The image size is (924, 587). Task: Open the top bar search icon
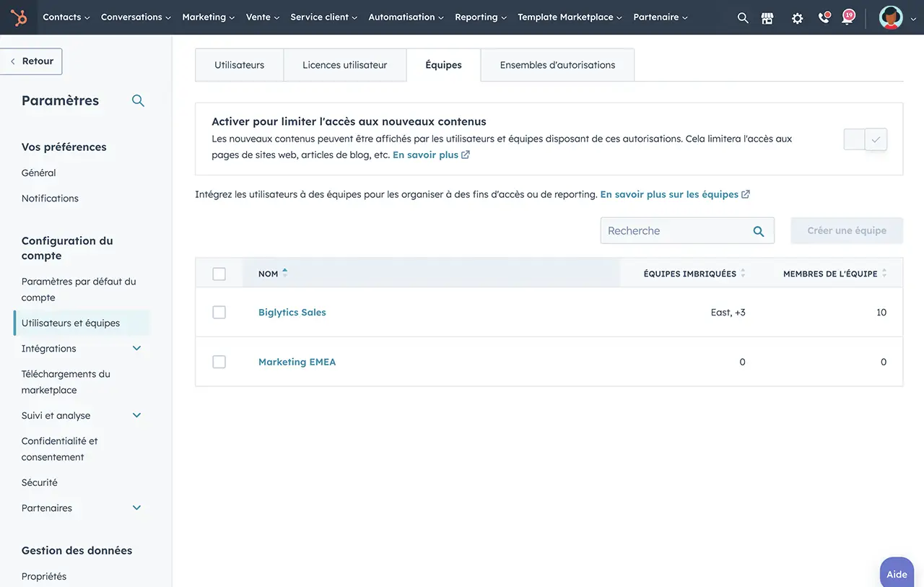pos(742,18)
